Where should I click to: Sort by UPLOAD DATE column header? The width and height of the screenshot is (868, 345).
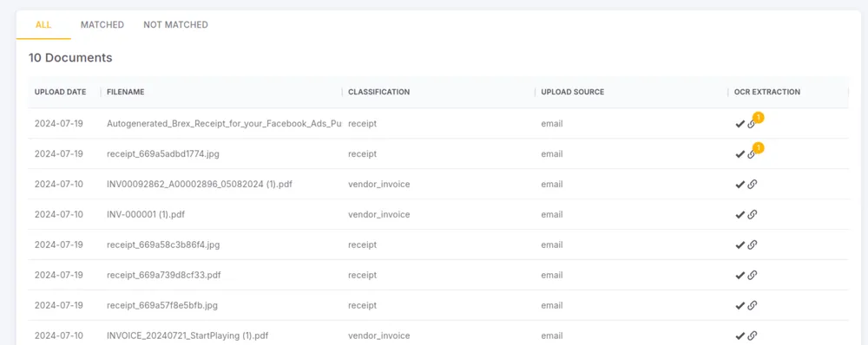pyautogui.click(x=61, y=92)
